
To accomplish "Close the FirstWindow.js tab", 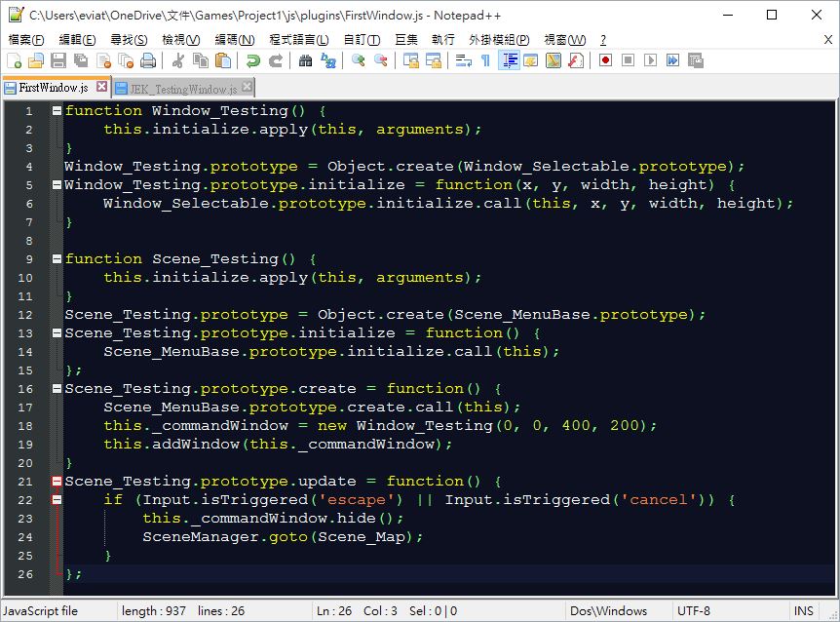I will click(x=101, y=87).
